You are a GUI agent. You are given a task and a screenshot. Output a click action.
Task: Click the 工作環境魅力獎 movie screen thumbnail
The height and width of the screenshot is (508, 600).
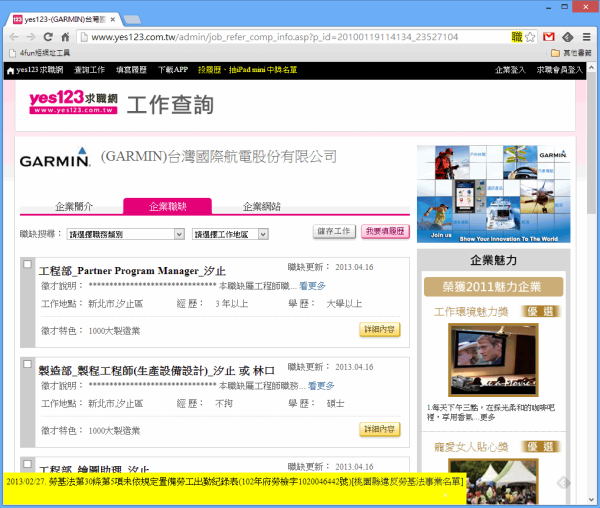click(x=493, y=360)
